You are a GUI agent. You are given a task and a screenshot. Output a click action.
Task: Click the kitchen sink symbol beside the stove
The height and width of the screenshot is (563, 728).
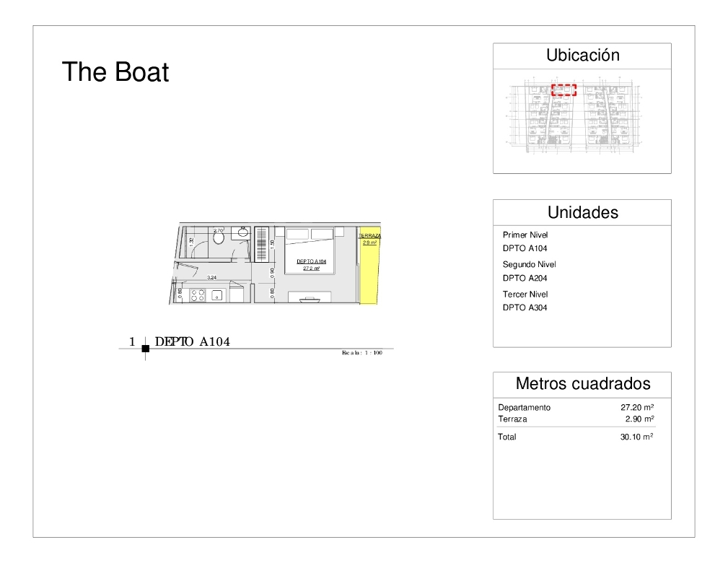point(216,296)
